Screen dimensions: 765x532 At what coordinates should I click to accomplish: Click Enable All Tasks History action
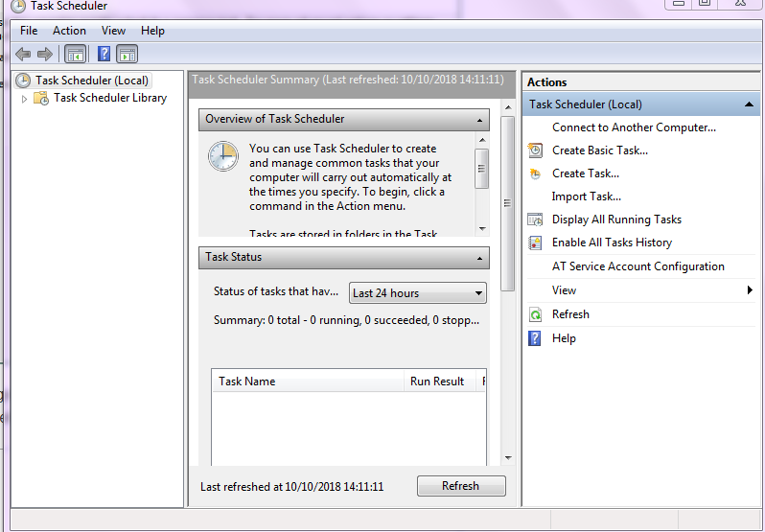point(612,243)
